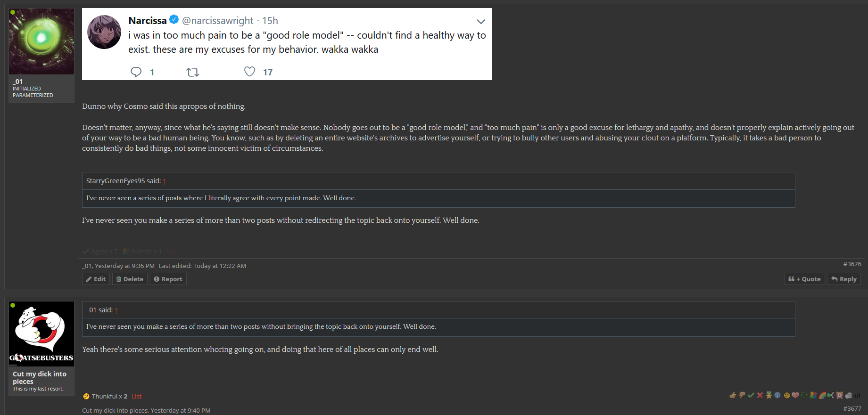Jump to StarryGreenEyes95's quoted post via arrow
Image resolution: width=868 pixels, height=415 pixels.
coord(164,181)
